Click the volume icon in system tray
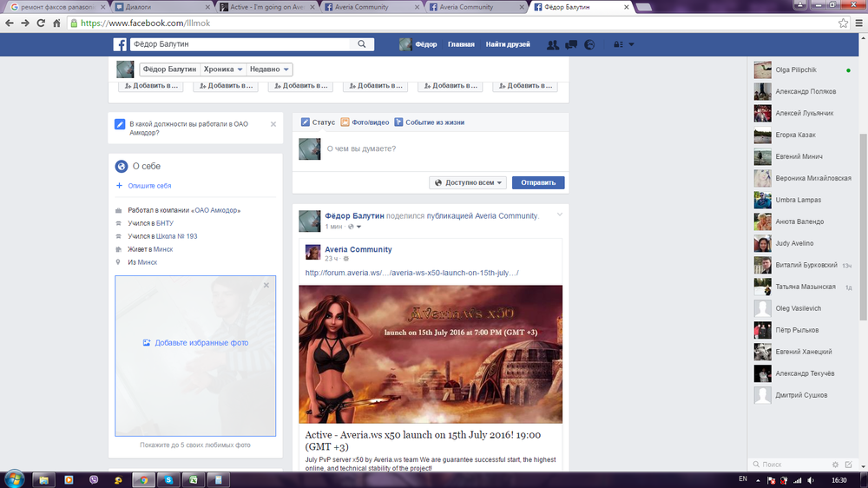Viewport: 868px width, 488px height. 811,480
